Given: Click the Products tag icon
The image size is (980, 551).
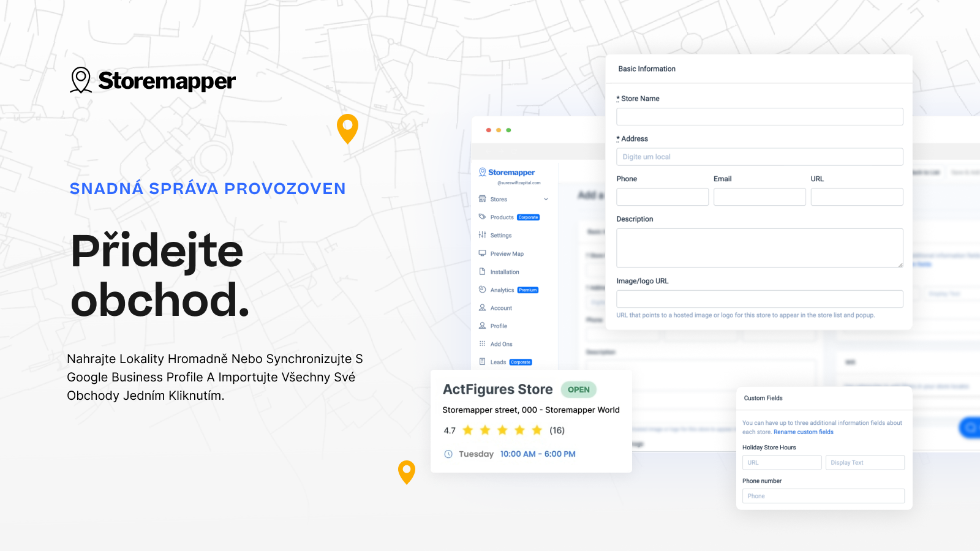Looking at the screenshot, I should click(482, 217).
